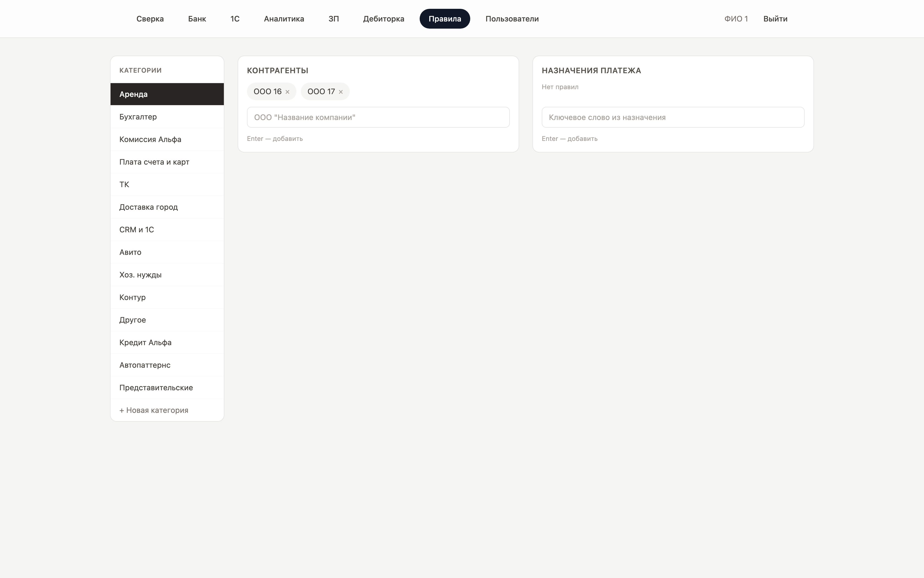
Task: Select the Контур category
Action: click(167, 297)
